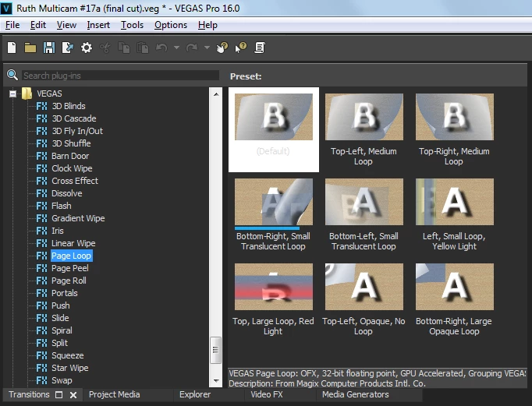The height and width of the screenshot is (406, 532).
Task: Select the Dissolve transition
Action: click(66, 193)
